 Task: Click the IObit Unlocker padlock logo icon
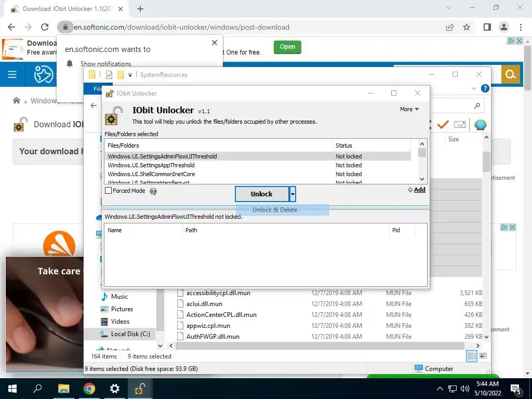(114, 115)
